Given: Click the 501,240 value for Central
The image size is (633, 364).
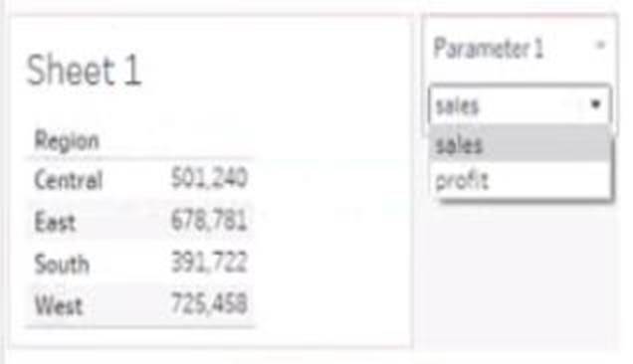Looking at the screenshot, I should click(209, 178).
